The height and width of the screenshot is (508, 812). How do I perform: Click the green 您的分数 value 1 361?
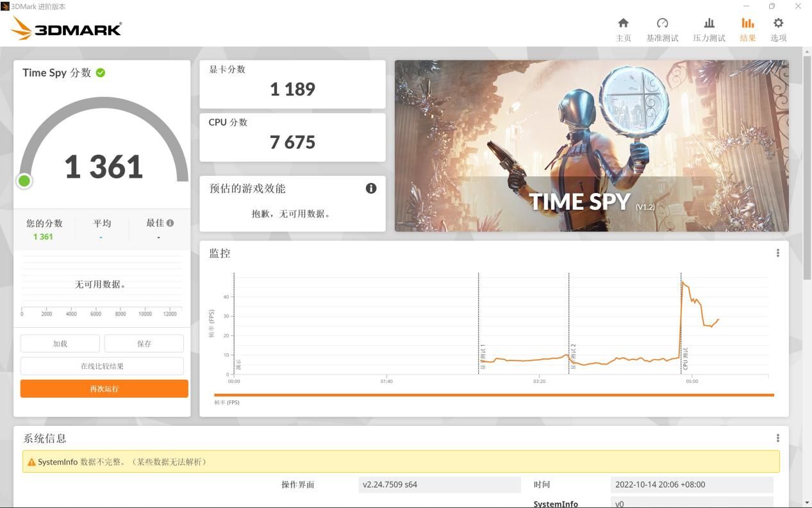tap(43, 237)
